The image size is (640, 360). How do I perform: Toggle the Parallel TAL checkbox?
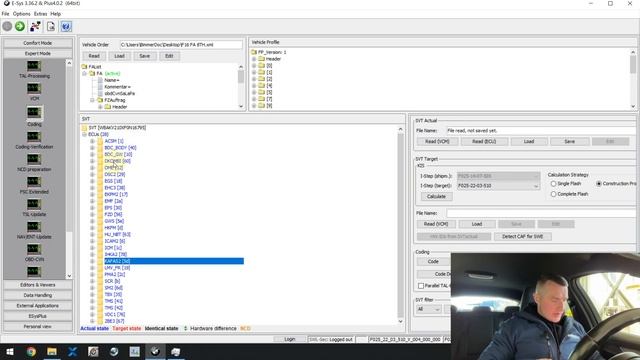click(x=421, y=286)
